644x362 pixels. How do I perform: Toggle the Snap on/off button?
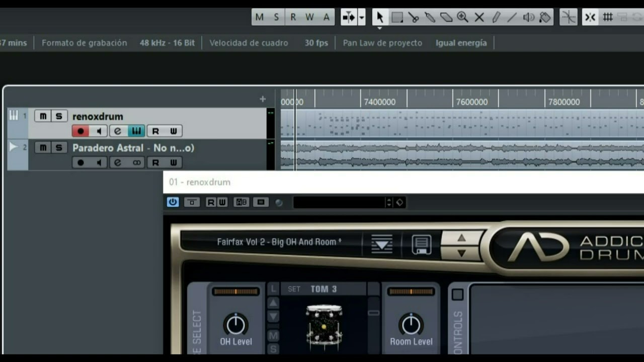click(x=590, y=17)
